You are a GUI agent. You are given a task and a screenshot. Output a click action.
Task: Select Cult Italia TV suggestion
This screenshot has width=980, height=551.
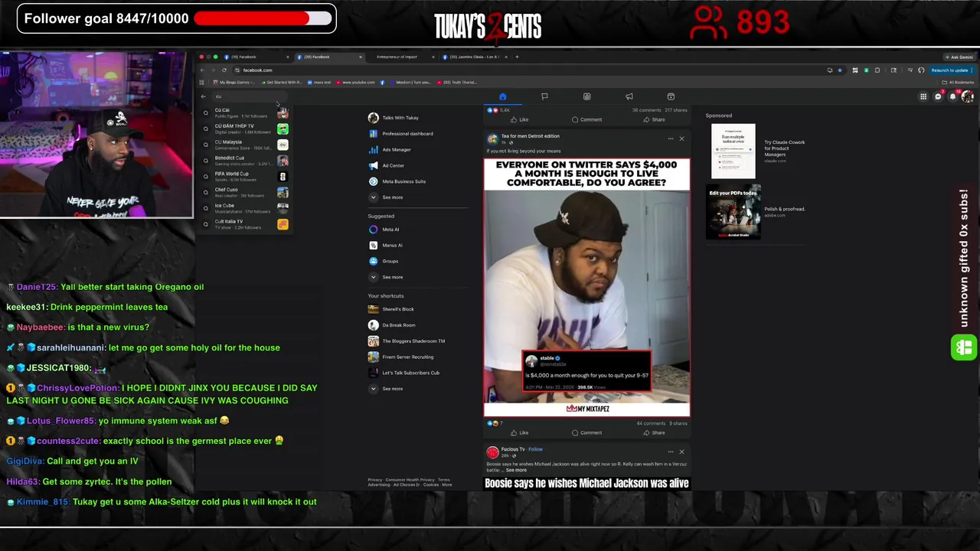(245, 224)
